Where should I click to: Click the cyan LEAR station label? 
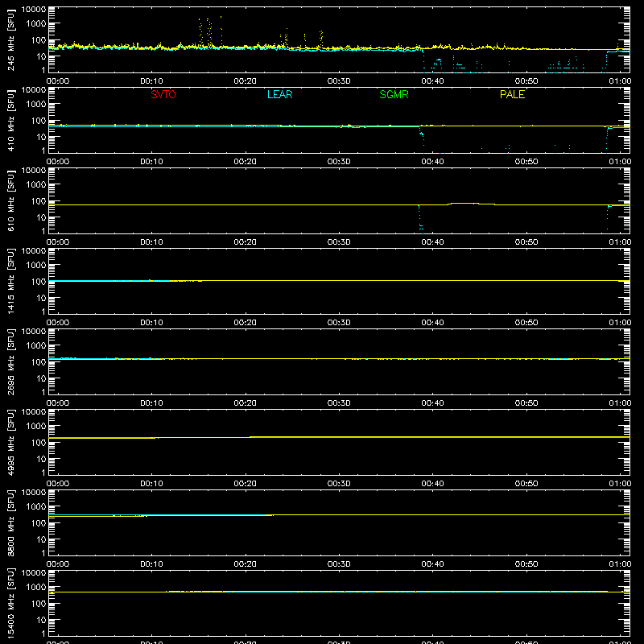pyautogui.click(x=279, y=94)
